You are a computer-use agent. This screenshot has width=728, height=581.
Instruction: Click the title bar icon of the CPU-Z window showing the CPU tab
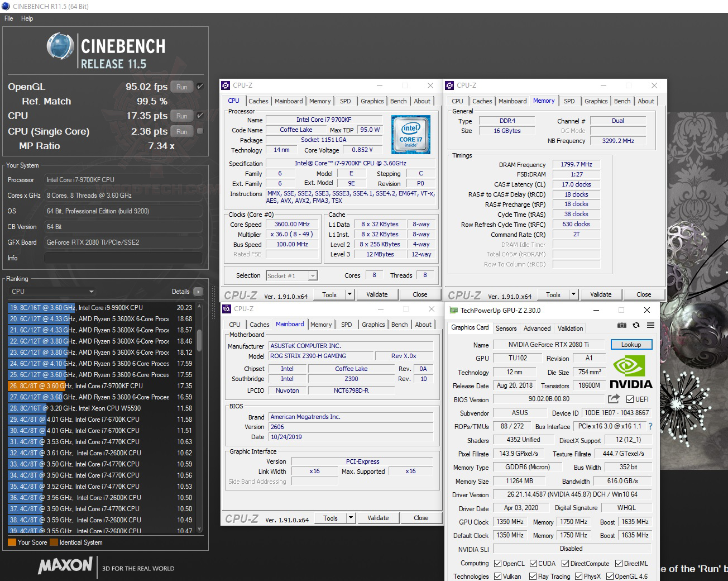coord(226,85)
